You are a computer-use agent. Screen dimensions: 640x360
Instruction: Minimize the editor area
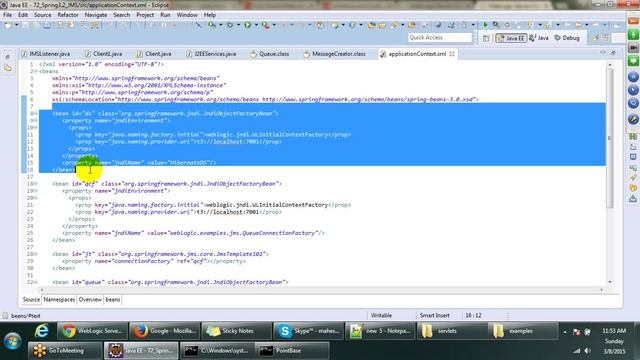point(603,53)
